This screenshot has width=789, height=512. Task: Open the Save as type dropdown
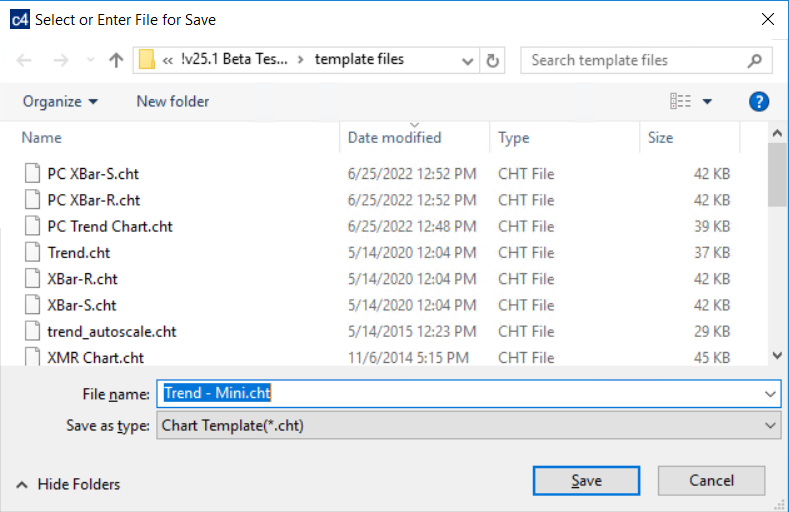(769, 426)
